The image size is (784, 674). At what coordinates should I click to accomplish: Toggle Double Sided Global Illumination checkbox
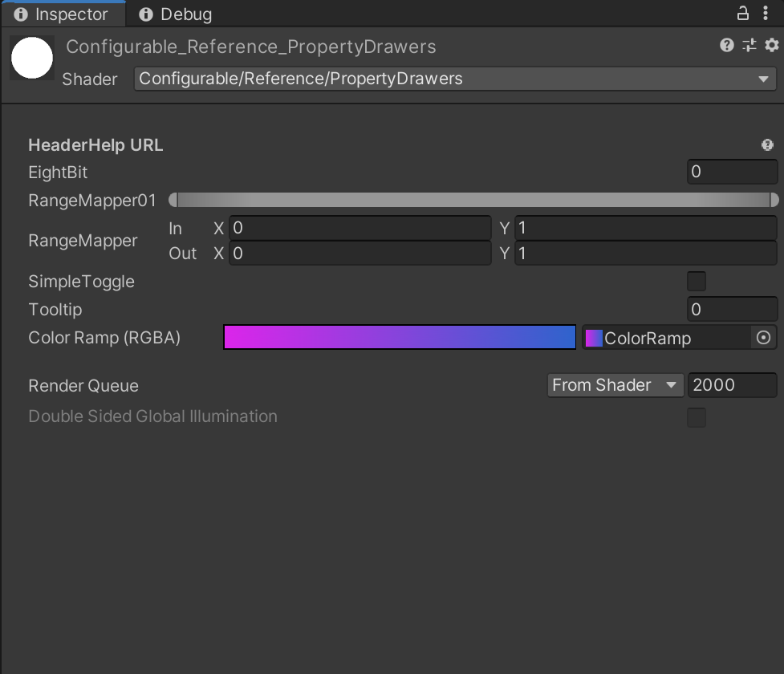696,417
